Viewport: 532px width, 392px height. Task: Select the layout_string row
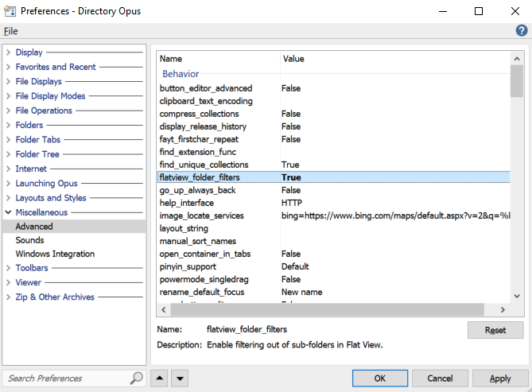334,228
